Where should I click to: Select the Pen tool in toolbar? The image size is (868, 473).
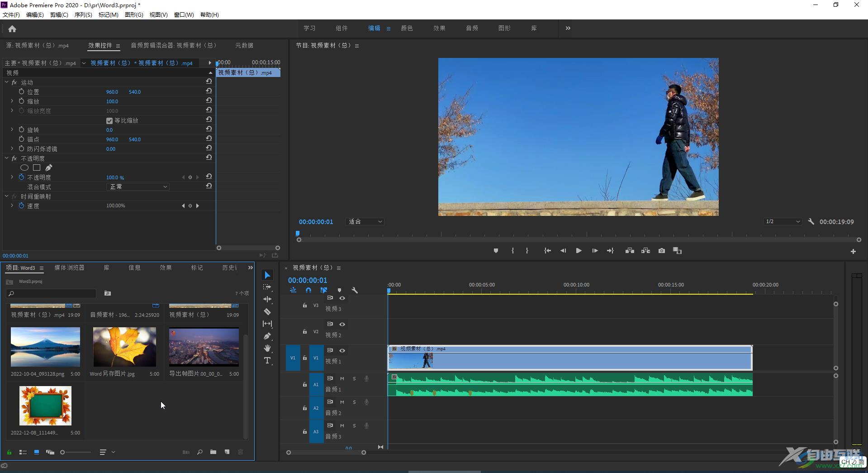coord(267,336)
